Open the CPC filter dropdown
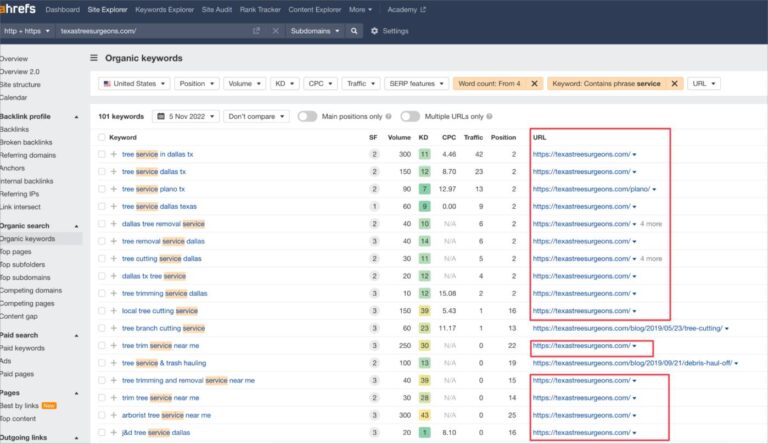The height and width of the screenshot is (444, 768). tap(320, 84)
